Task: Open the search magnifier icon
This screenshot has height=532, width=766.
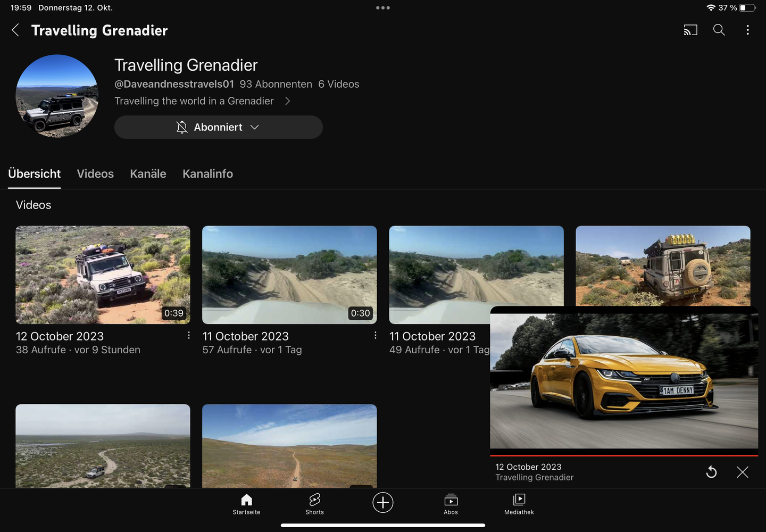Action: [x=719, y=30]
